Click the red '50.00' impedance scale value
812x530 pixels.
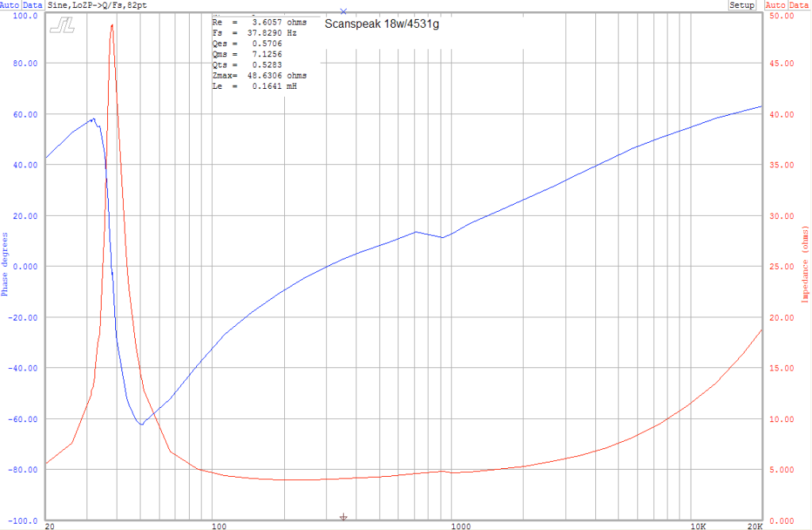coord(782,16)
